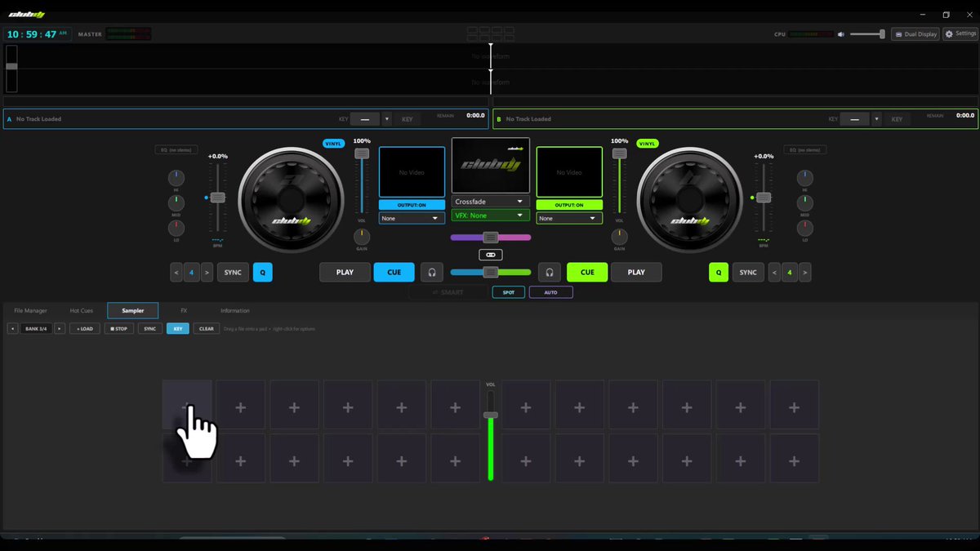Switch to the Hot Cues tab
The image size is (980, 551).
(81, 311)
